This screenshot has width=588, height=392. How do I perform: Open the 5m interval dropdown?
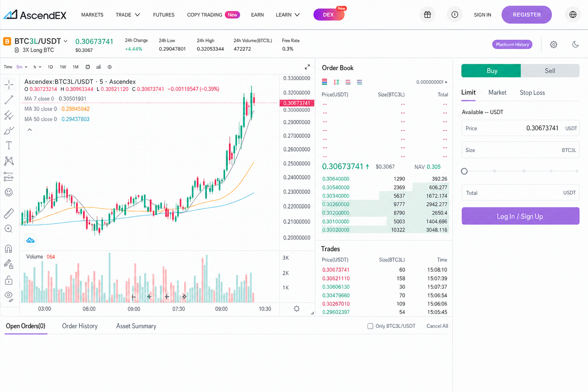coord(22,67)
